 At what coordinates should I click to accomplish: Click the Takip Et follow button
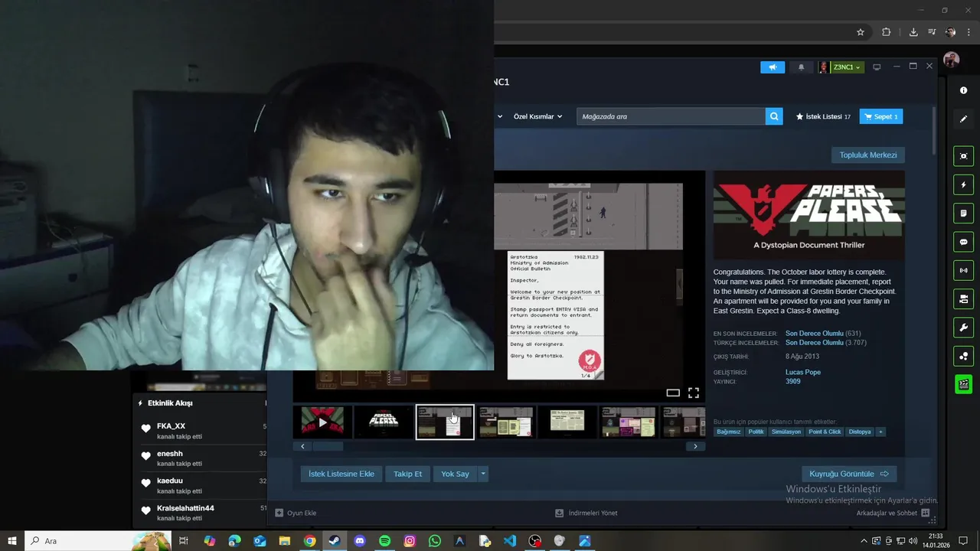408,474
